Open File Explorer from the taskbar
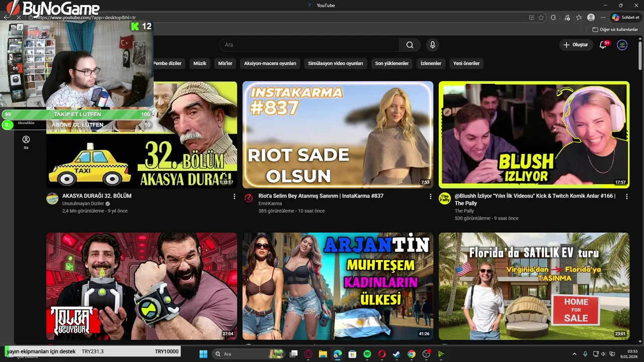This screenshot has height=362, width=644. click(x=323, y=354)
